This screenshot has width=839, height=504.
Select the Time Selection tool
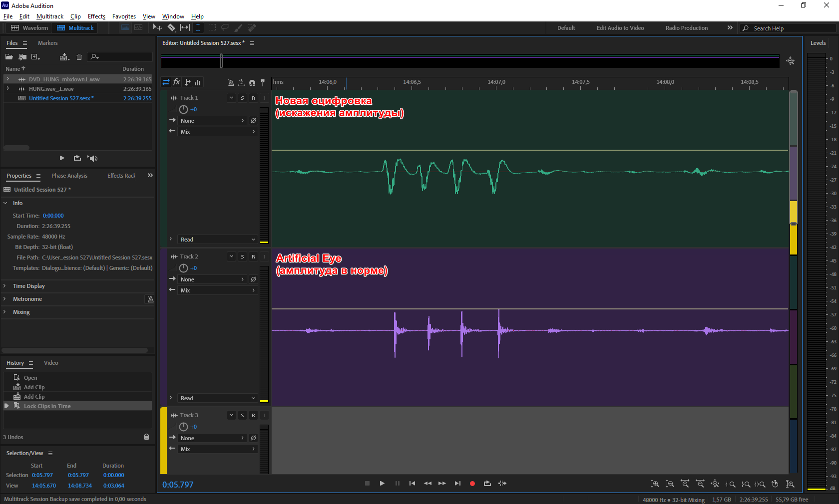(x=198, y=28)
